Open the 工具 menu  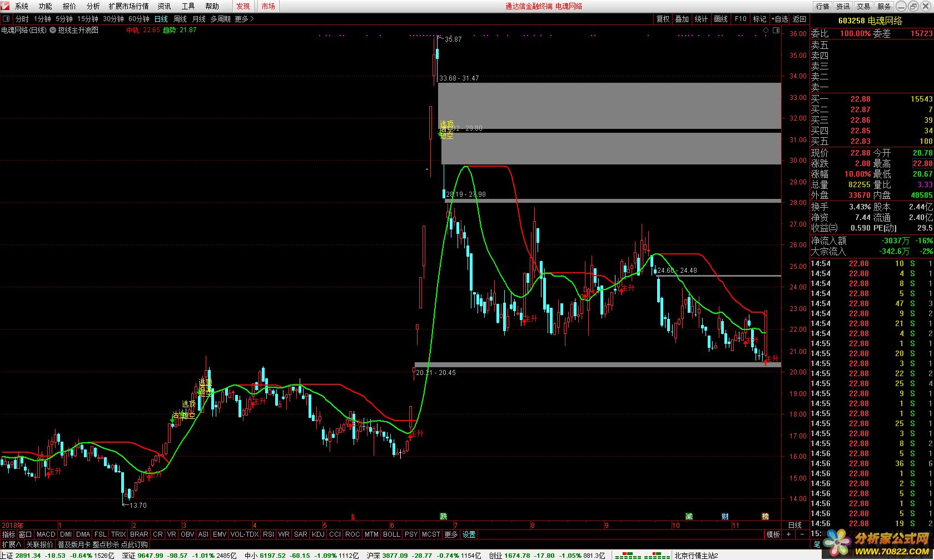[188, 6]
